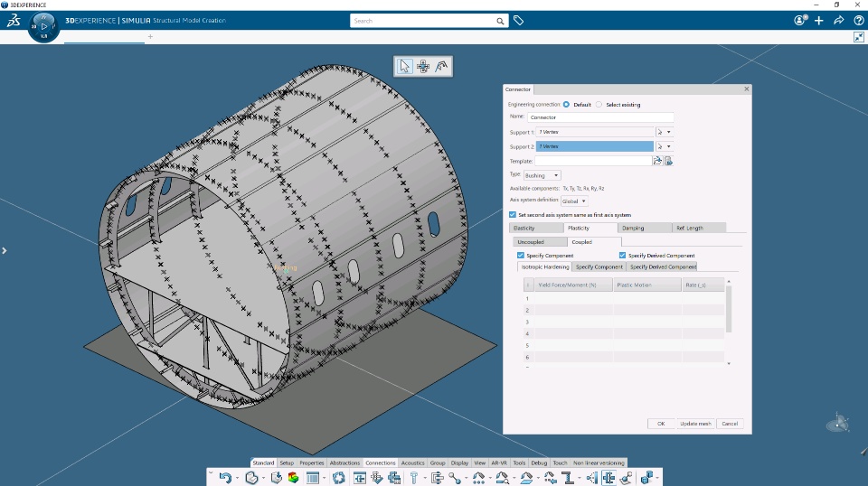The image size is (868, 486).
Task: Open the help question mark icon
Action: click(x=859, y=21)
